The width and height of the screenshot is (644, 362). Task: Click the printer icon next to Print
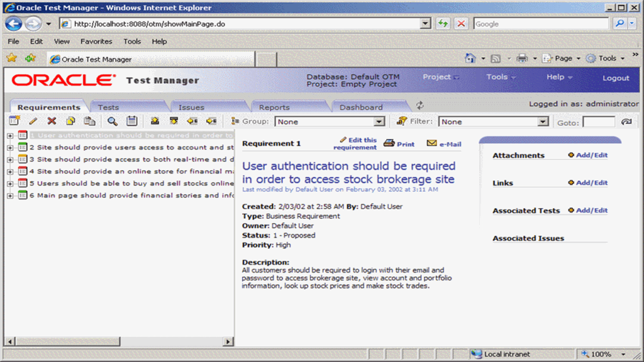[389, 143]
